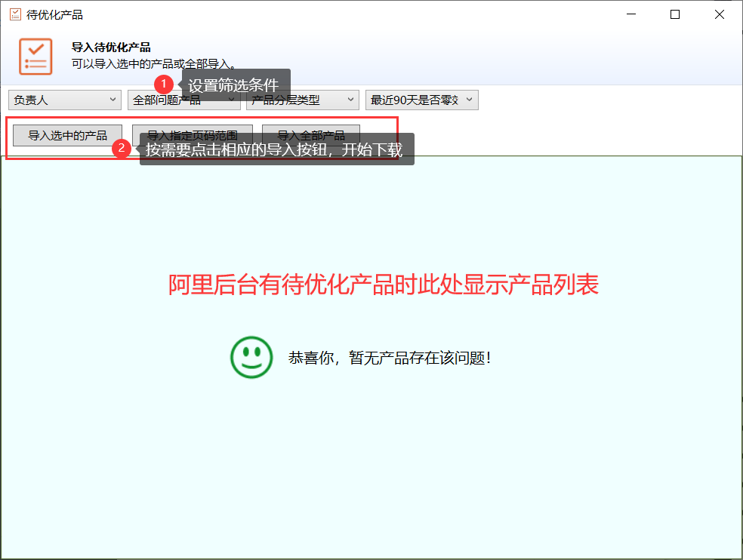The height and width of the screenshot is (560, 743).
Task: Click the 恭喜你，暂无产品存在该问题 message
Action: point(390,358)
